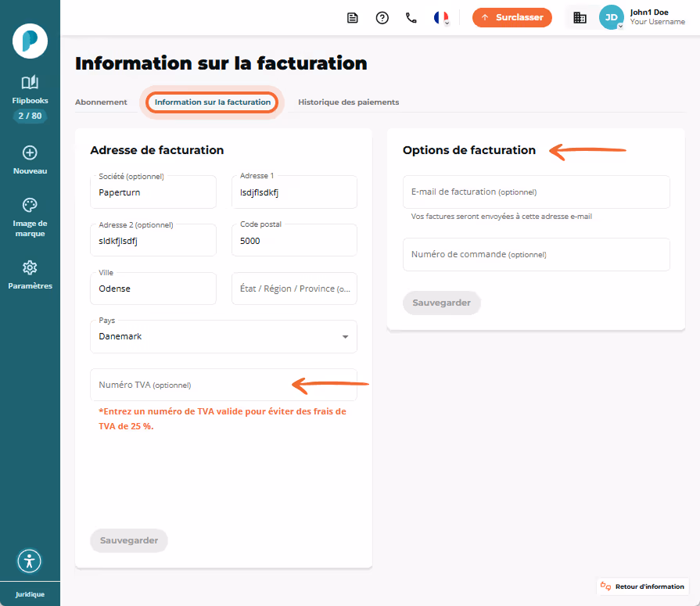Image resolution: width=700 pixels, height=606 pixels.
Task: Click the Surclasser upgrade button
Action: click(512, 17)
